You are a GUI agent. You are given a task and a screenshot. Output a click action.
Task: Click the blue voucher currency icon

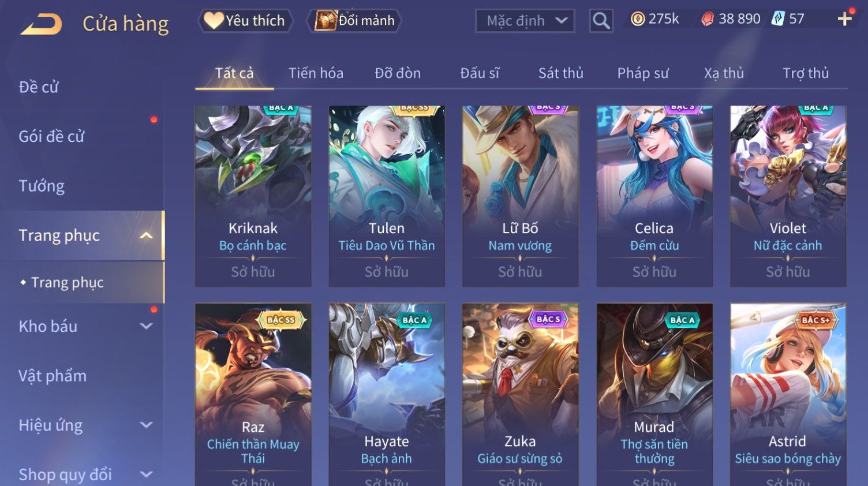[x=778, y=19]
